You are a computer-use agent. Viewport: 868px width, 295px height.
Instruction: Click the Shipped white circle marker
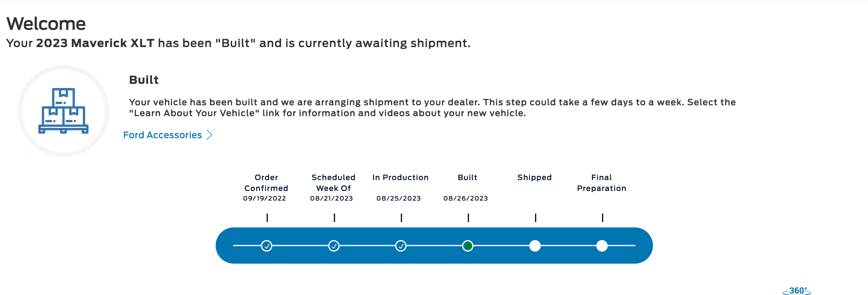[x=535, y=246]
